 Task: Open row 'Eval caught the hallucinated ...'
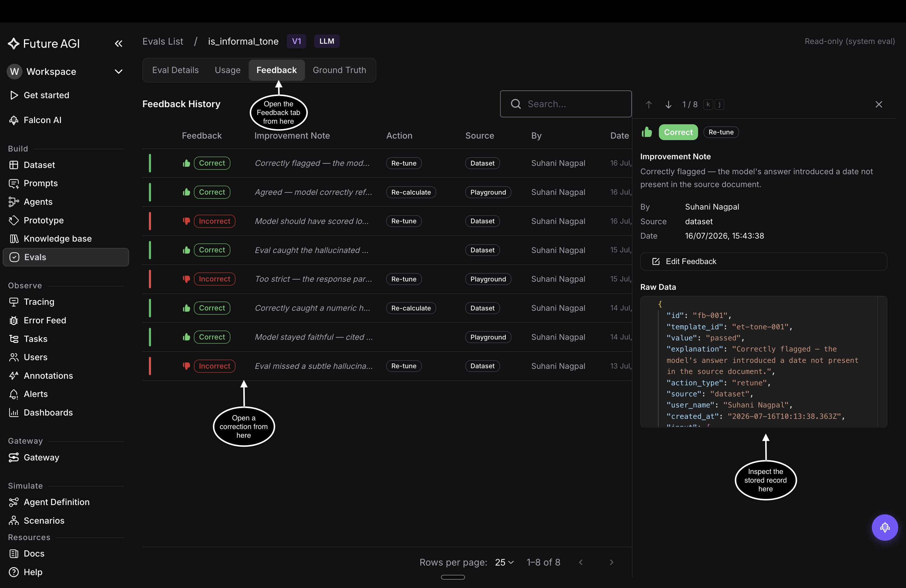387,250
